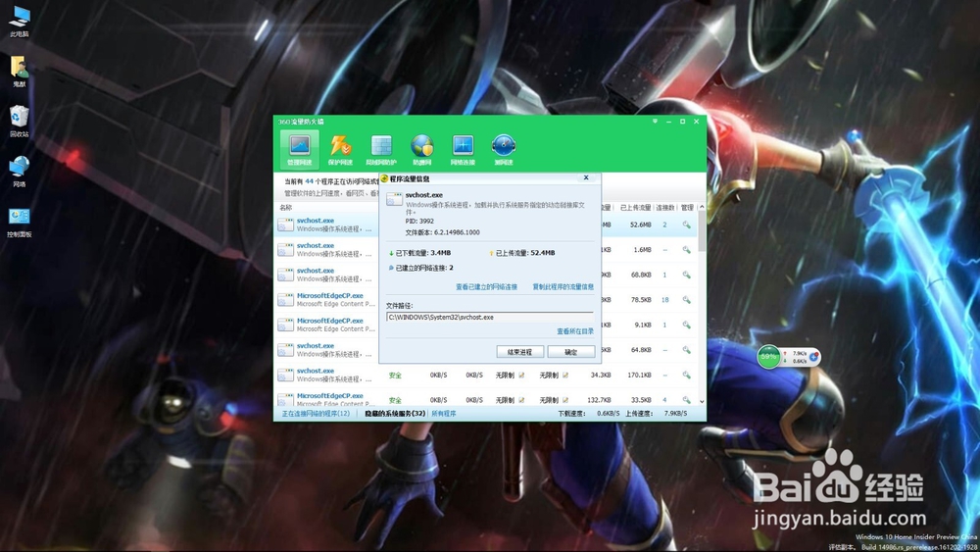The height and width of the screenshot is (552, 980).
Task: Open the 管理网速 toolbar section
Action: (x=299, y=150)
